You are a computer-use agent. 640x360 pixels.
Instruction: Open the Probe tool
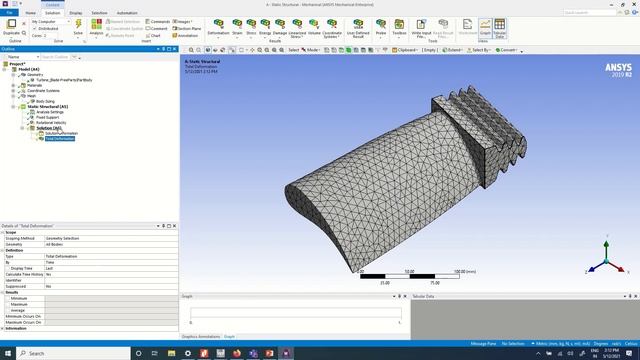coord(381,27)
